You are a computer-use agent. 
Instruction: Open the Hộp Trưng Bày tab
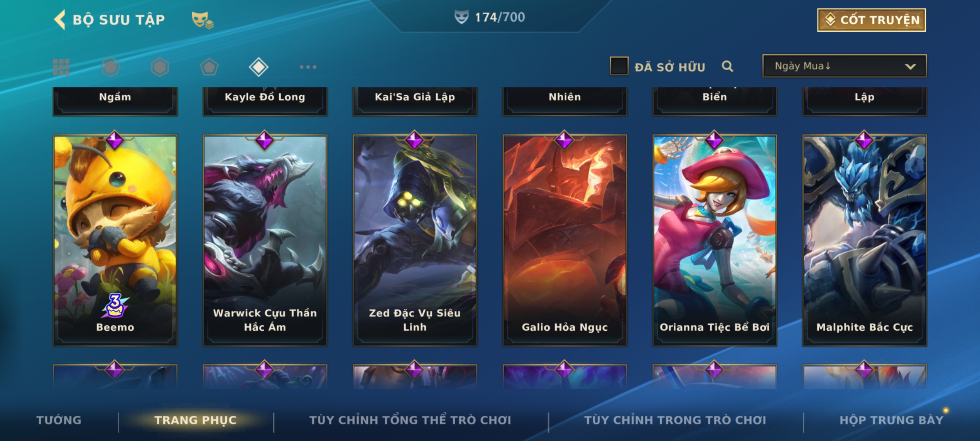click(891, 420)
